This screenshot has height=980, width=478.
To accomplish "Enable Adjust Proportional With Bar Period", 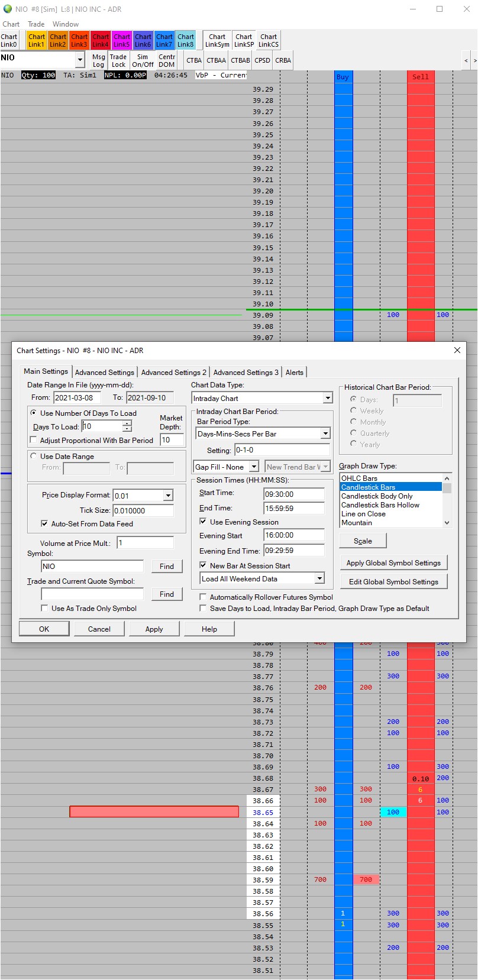I will 34,440.
